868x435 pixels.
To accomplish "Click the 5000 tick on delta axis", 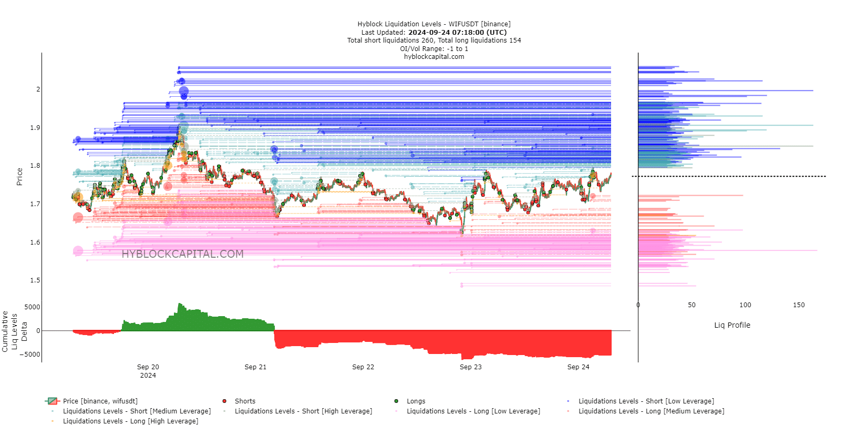I will point(32,307).
